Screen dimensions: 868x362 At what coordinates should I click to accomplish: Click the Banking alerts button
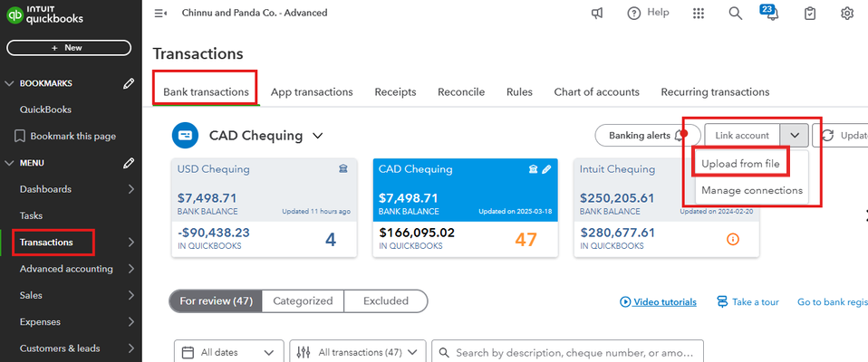tap(646, 136)
